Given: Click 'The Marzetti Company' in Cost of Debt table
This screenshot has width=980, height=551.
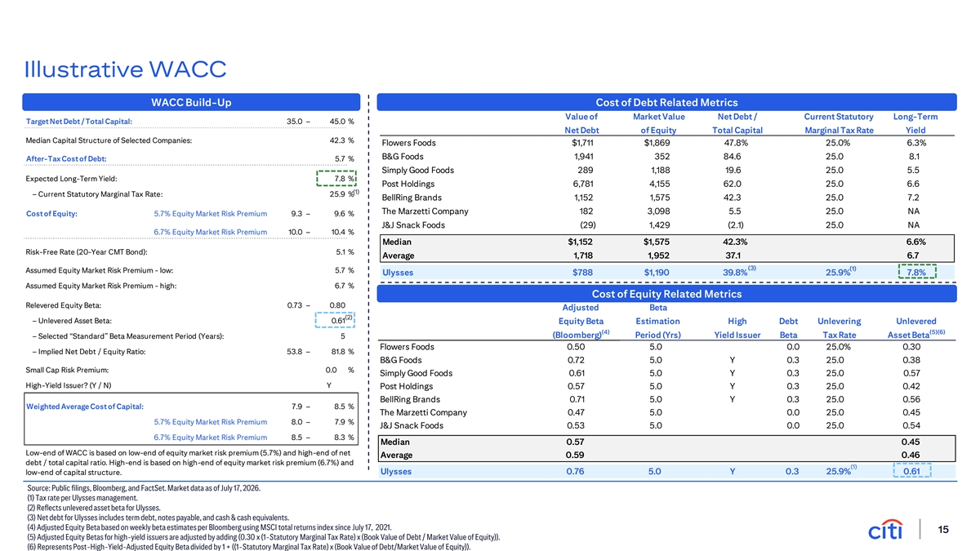Looking at the screenshot, I should pos(425,211).
